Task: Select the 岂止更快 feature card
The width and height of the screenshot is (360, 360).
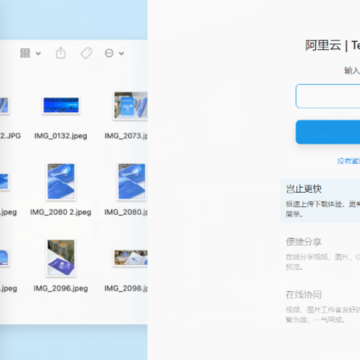Action: [320, 201]
